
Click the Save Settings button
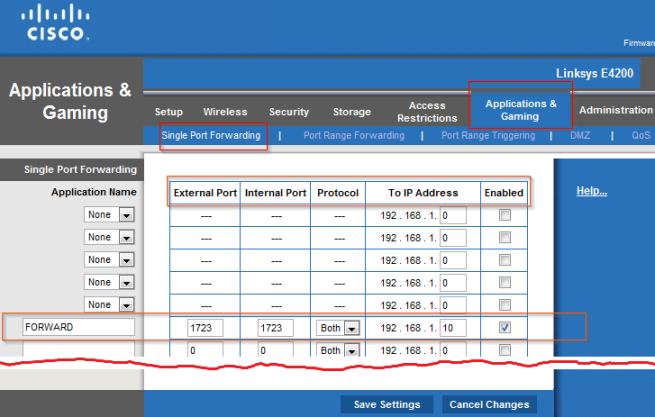[x=387, y=404]
